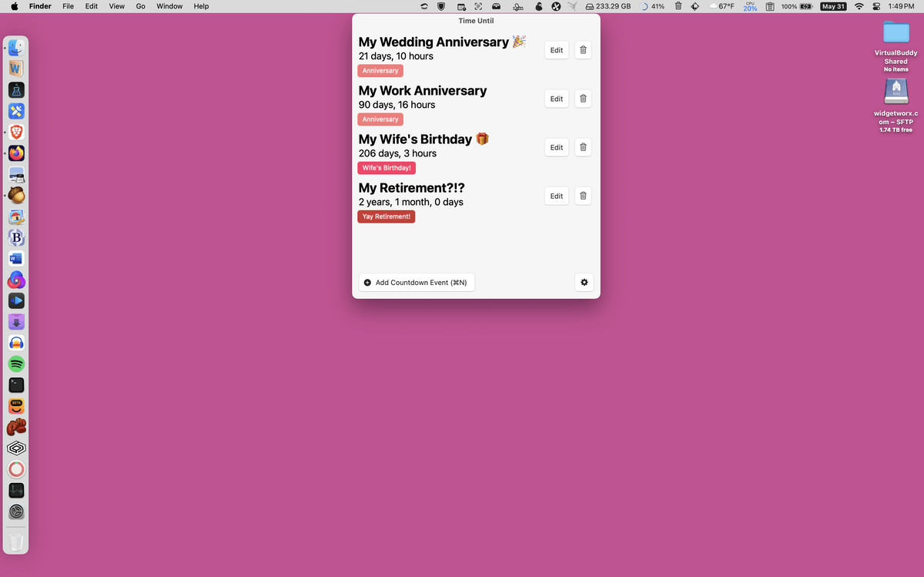This screenshot has height=577, width=924.
Task: Open Microsoft Word from the Dock
Action: [16, 258]
